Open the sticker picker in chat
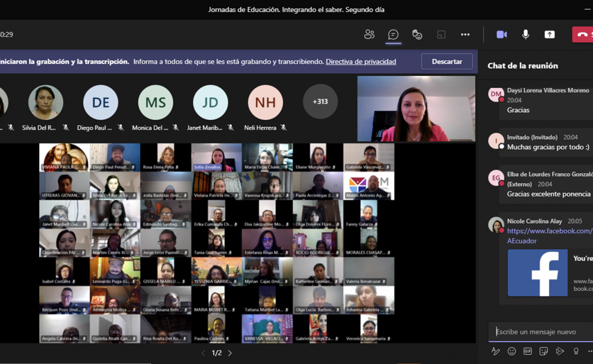This screenshot has width=593, height=364. click(544, 351)
